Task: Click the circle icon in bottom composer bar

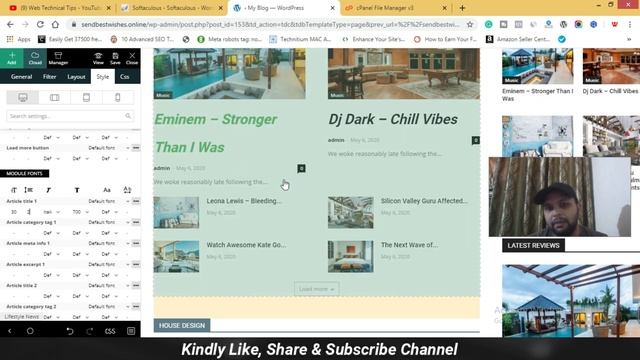Action: coord(30,331)
